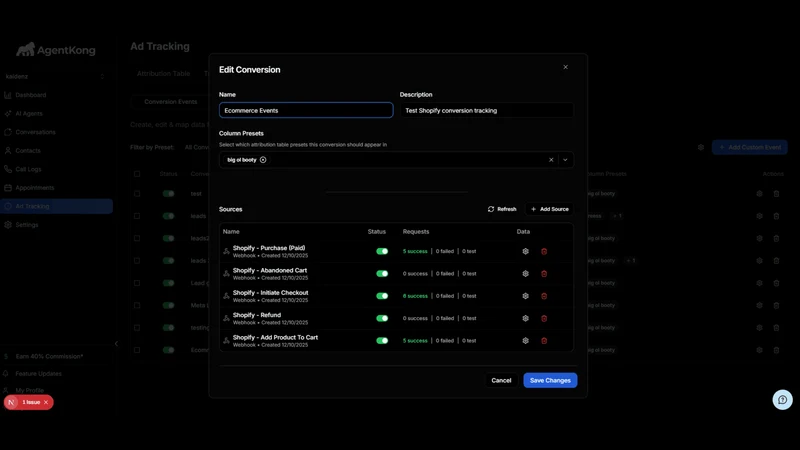The height and width of the screenshot is (450, 800).
Task: Cancel editing the conversion
Action: (x=501, y=380)
